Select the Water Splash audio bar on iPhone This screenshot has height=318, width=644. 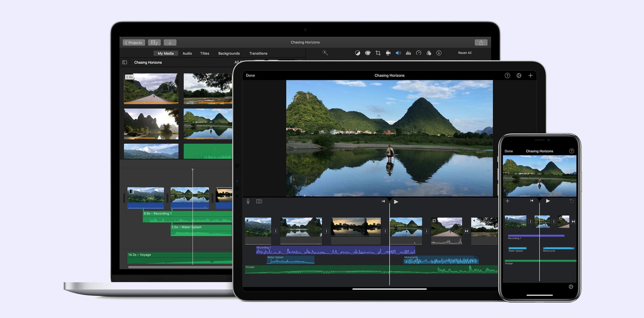(x=517, y=248)
